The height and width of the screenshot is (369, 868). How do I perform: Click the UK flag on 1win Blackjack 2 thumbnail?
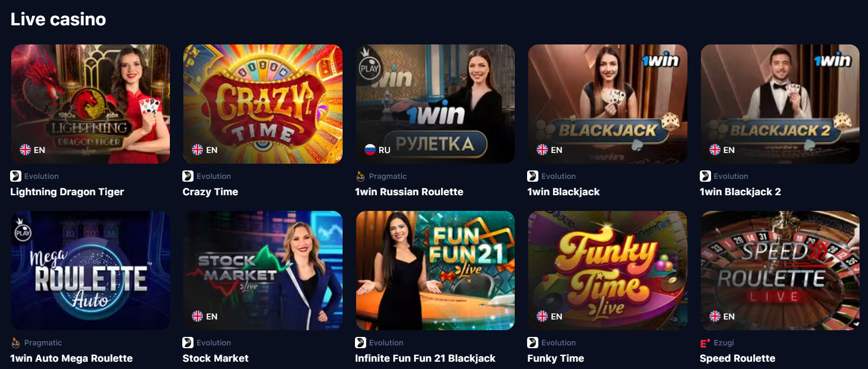tap(715, 150)
